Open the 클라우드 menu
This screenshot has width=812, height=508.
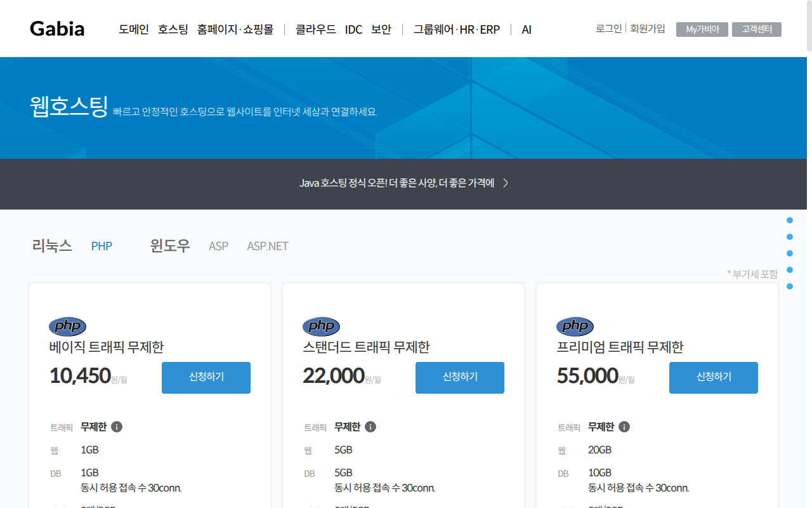pos(316,29)
